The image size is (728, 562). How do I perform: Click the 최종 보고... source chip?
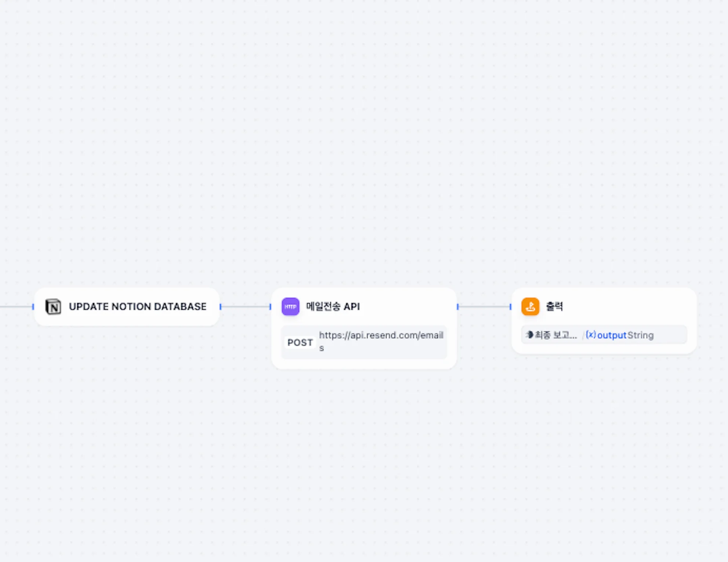tap(555, 335)
